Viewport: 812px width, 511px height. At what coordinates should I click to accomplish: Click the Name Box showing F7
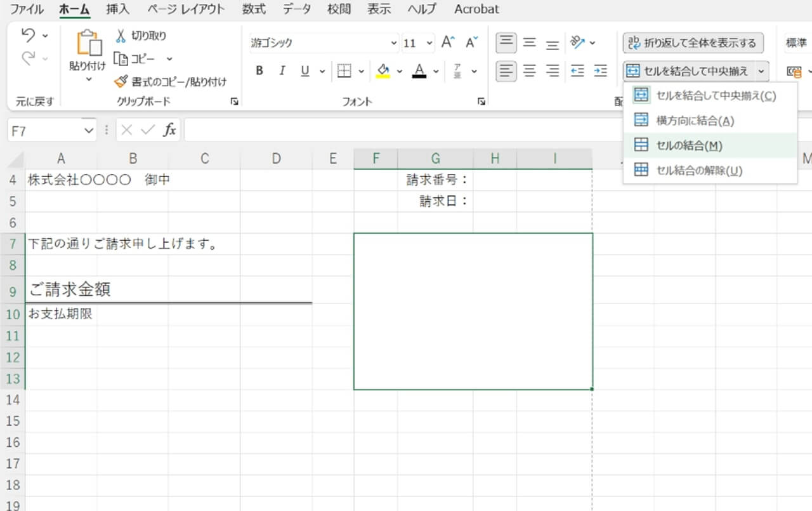pos(44,130)
